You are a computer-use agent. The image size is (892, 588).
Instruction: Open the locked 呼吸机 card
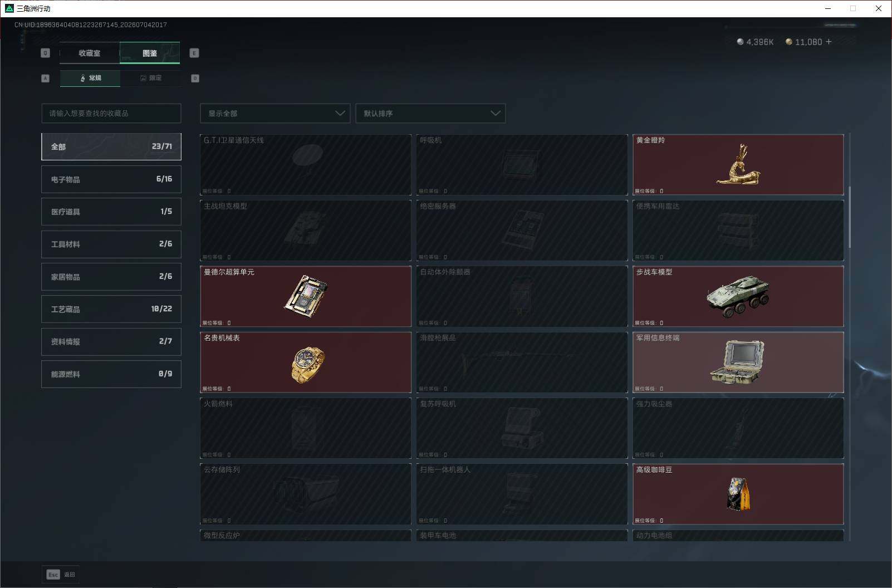point(522,165)
